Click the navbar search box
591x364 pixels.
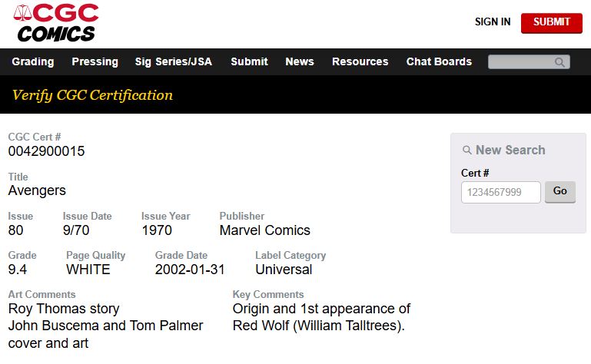pyautogui.click(x=523, y=62)
